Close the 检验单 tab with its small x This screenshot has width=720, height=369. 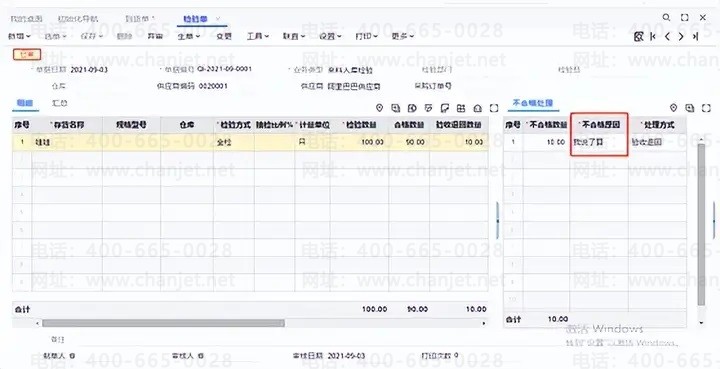point(218,19)
